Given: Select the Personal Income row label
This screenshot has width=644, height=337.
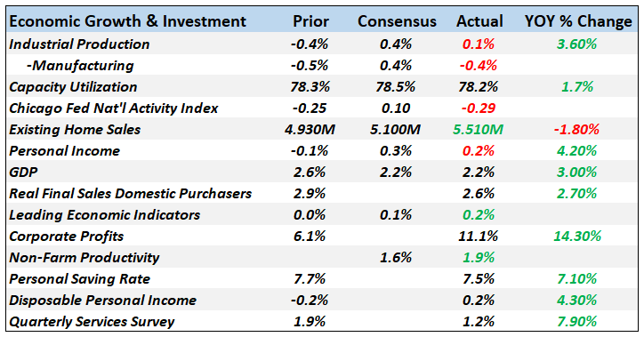Looking at the screenshot, I should coord(64,151).
